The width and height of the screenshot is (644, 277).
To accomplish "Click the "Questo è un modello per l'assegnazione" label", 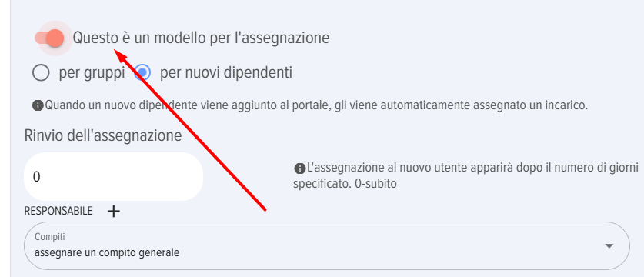I will pos(202,38).
